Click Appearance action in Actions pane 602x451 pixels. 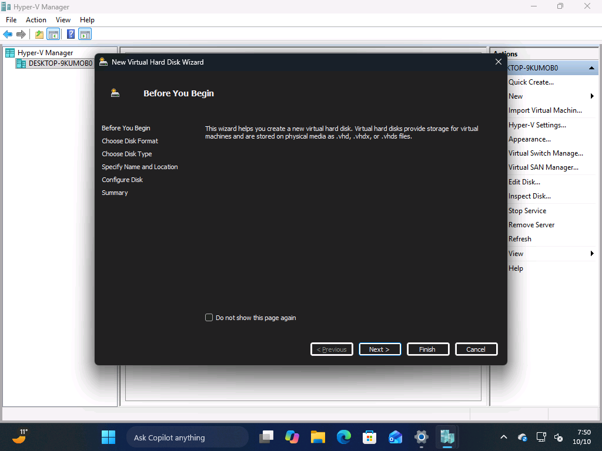click(530, 139)
